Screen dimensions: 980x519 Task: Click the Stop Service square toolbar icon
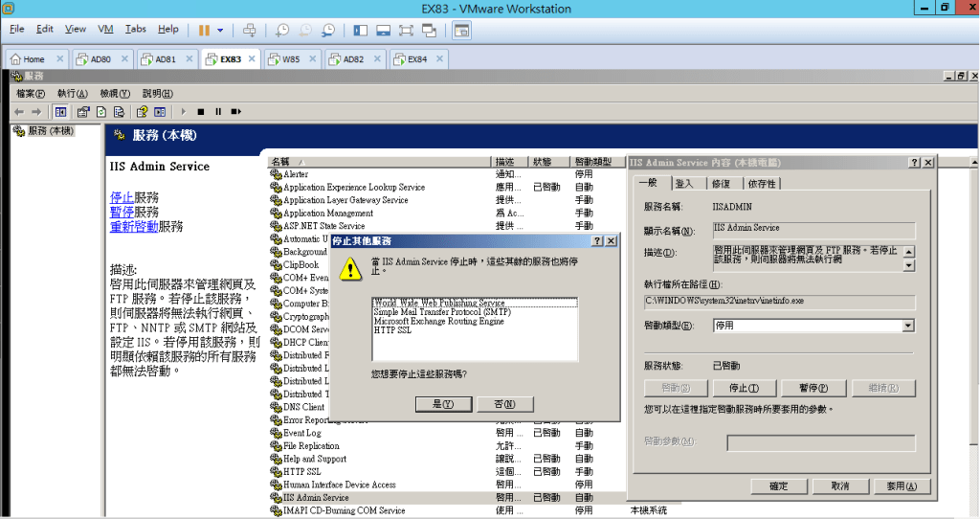[x=199, y=111]
